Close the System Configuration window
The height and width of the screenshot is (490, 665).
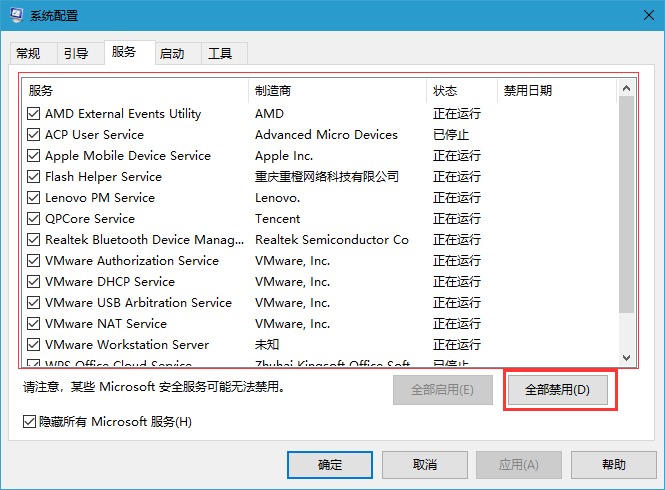pos(641,16)
